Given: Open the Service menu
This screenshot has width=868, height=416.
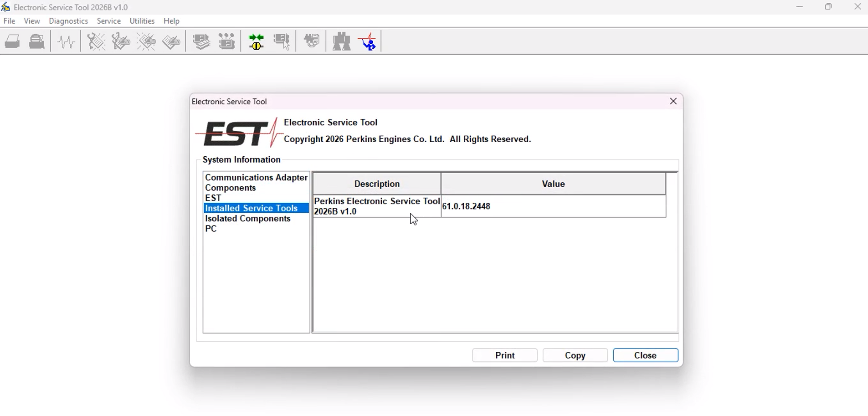Looking at the screenshot, I should click(109, 21).
